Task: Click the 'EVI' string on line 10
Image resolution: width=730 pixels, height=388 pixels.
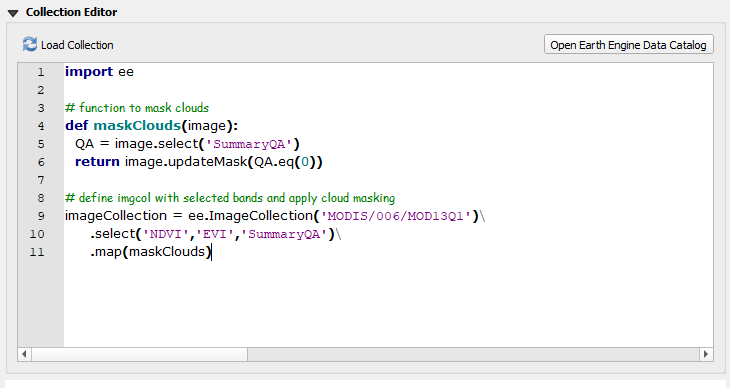Action: pos(215,234)
